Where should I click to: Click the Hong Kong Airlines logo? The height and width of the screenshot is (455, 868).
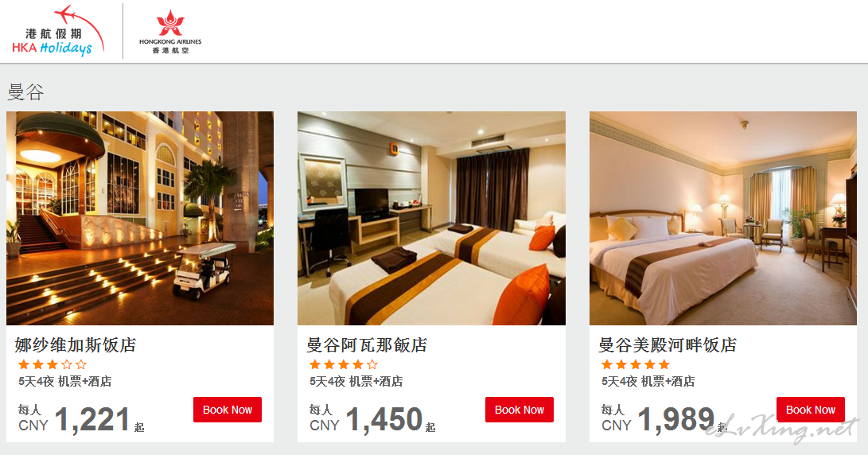(x=170, y=32)
